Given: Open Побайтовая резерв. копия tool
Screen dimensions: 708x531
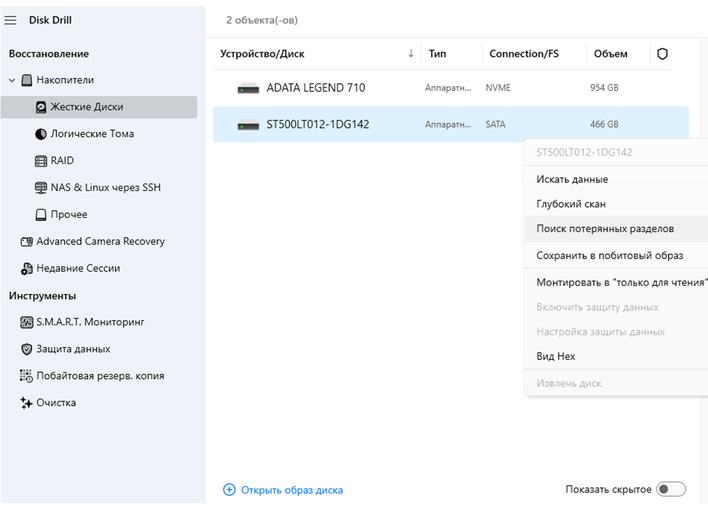Looking at the screenshot, I should [99, 376].
